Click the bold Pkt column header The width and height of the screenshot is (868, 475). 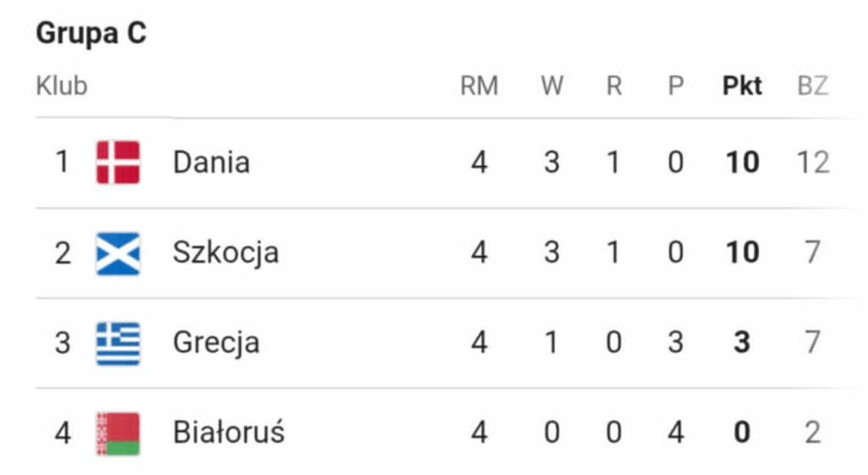point(742,86)
